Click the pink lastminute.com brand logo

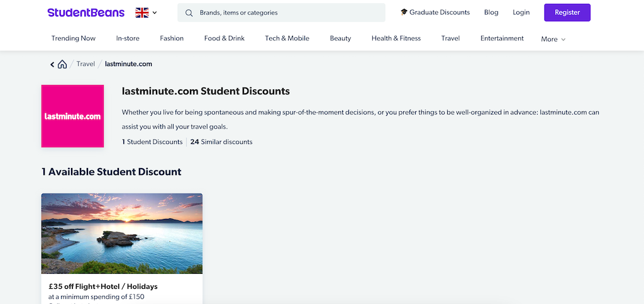pyautogui.click(x=73, y=116)
